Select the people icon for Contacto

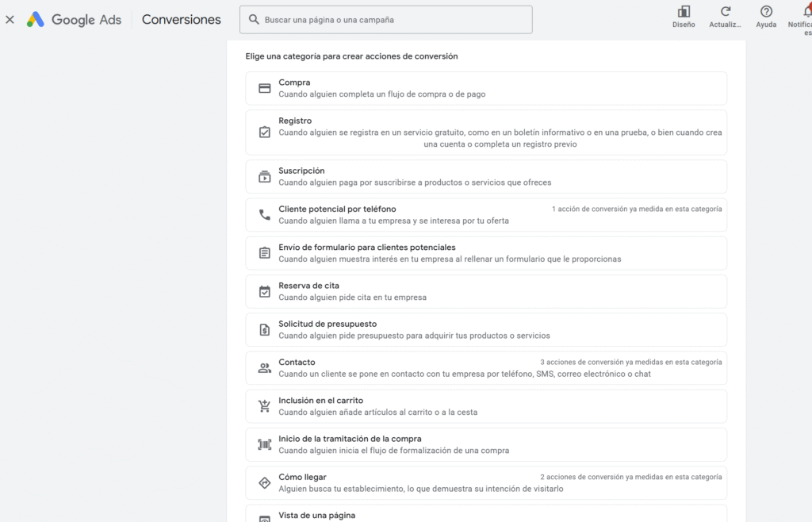point(265,368)
